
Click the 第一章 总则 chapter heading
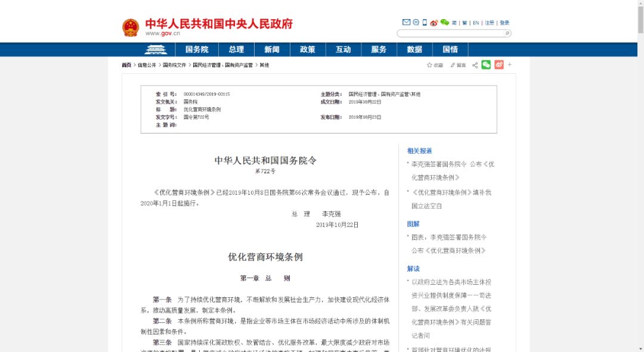(265, 278)
